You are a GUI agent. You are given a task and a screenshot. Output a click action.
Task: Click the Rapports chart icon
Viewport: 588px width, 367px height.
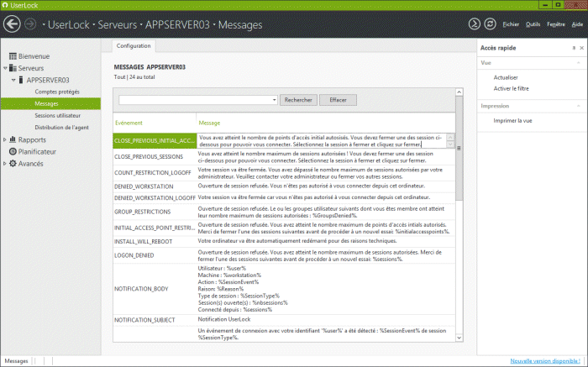(x=13, y=139)
